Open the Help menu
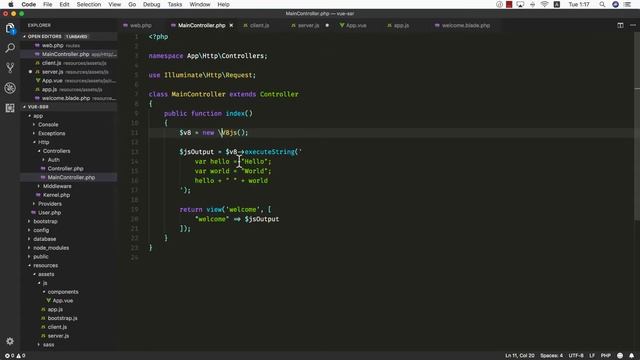 [223, 4]
